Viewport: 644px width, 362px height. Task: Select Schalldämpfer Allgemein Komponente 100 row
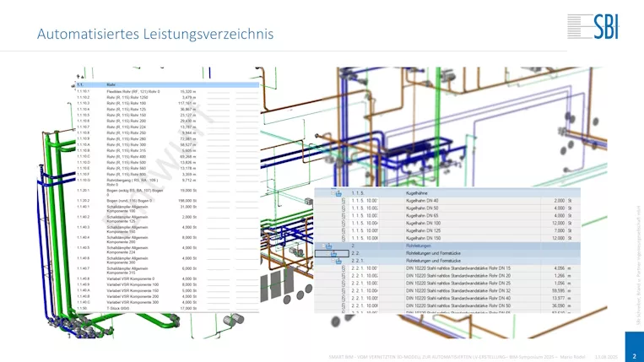click(x=168, y=208)
